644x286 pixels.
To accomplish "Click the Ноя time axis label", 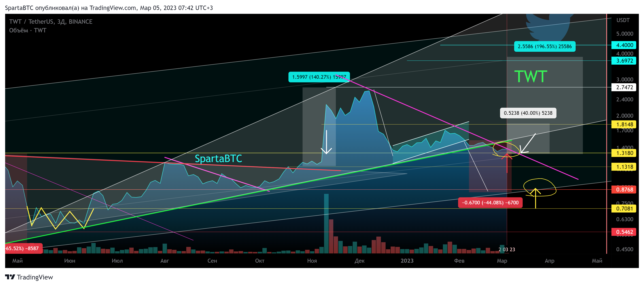I will click(312, 261).
